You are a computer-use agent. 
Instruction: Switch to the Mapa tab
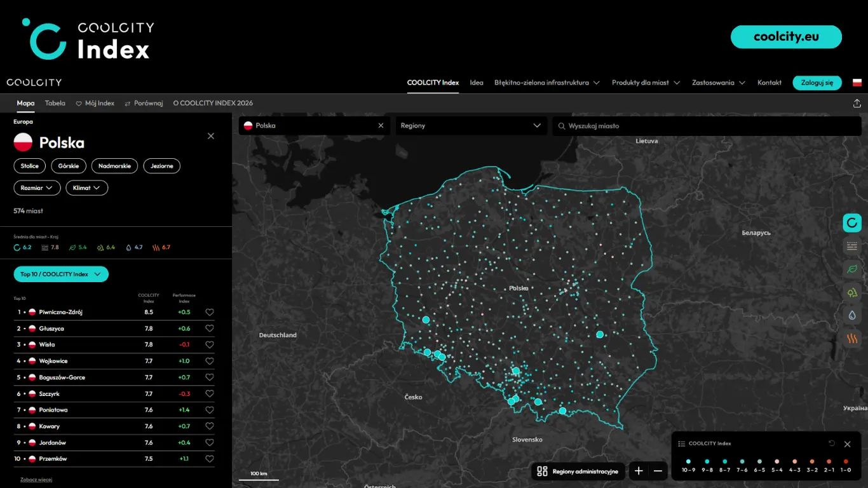coord(25,103)
